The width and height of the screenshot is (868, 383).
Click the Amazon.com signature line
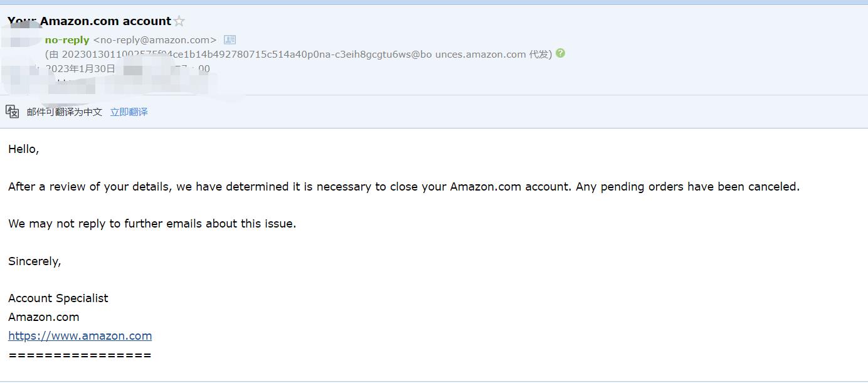[x=43, y=317]
